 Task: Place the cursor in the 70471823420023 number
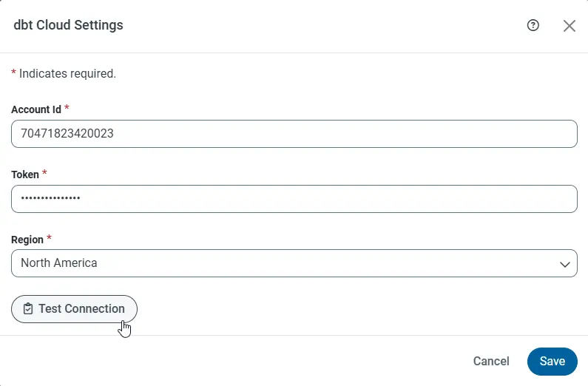67,134
